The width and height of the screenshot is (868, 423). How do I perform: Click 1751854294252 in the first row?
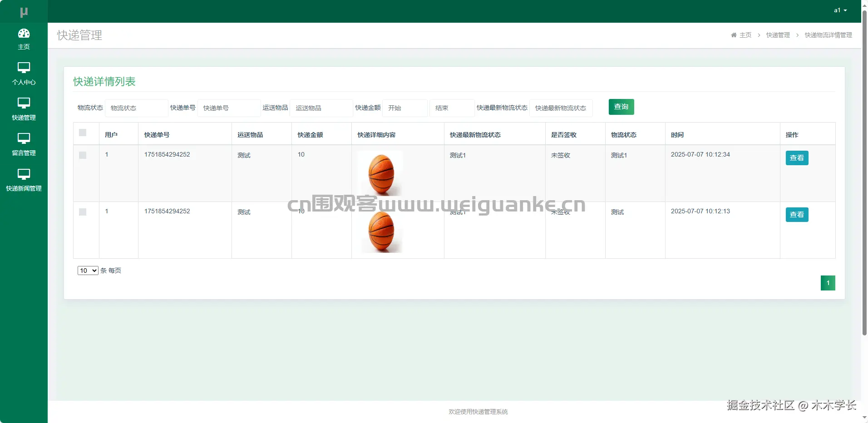(167, 154)
